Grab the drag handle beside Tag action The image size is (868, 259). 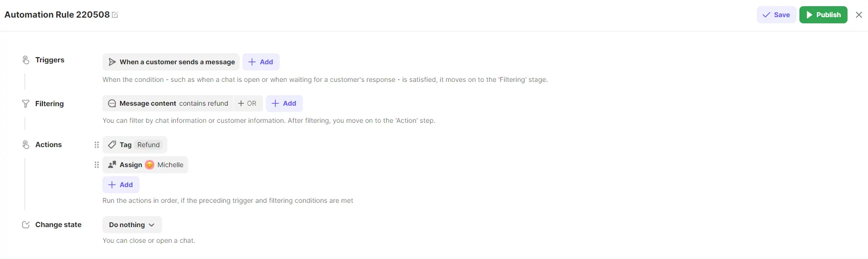click(97, 145)
